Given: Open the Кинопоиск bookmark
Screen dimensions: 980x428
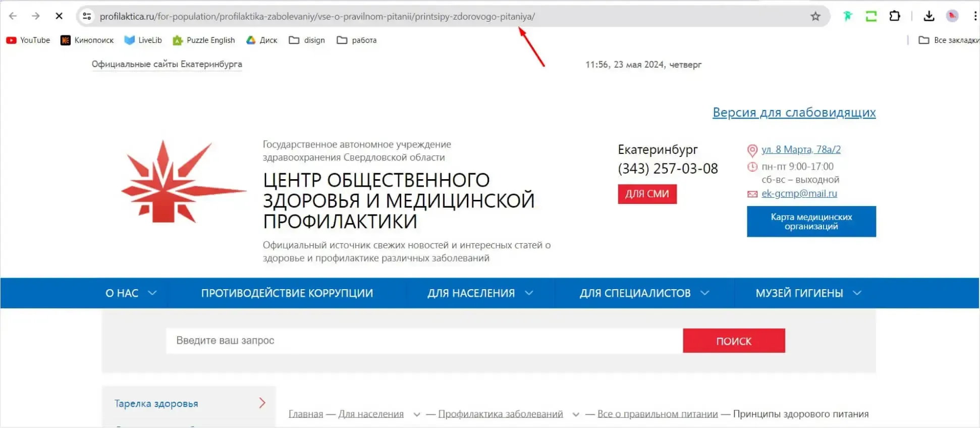Looking at the screenshot, I should (x=87, y=40).
